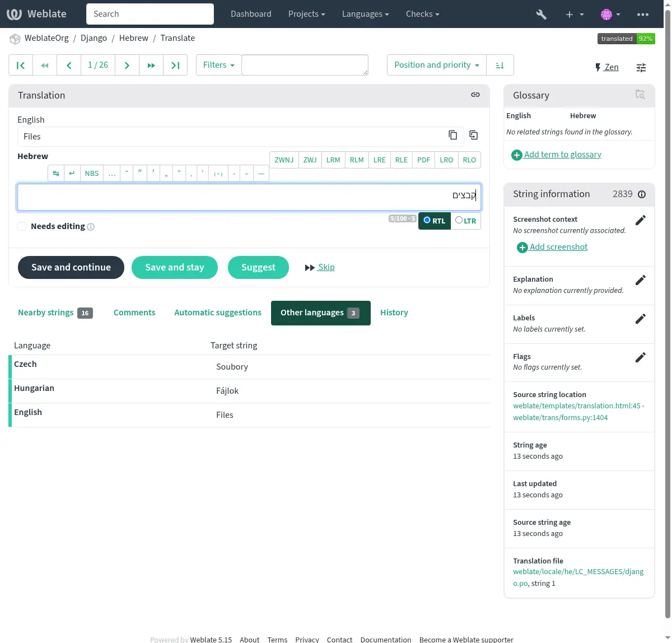The width and height of the screenshot is (672, 643).
Task: Edit Labels pencil icon
Action: point(641,319)
